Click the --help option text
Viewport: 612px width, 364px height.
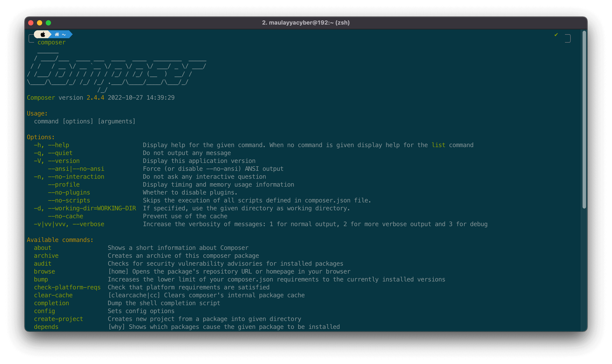click(58, 145)
